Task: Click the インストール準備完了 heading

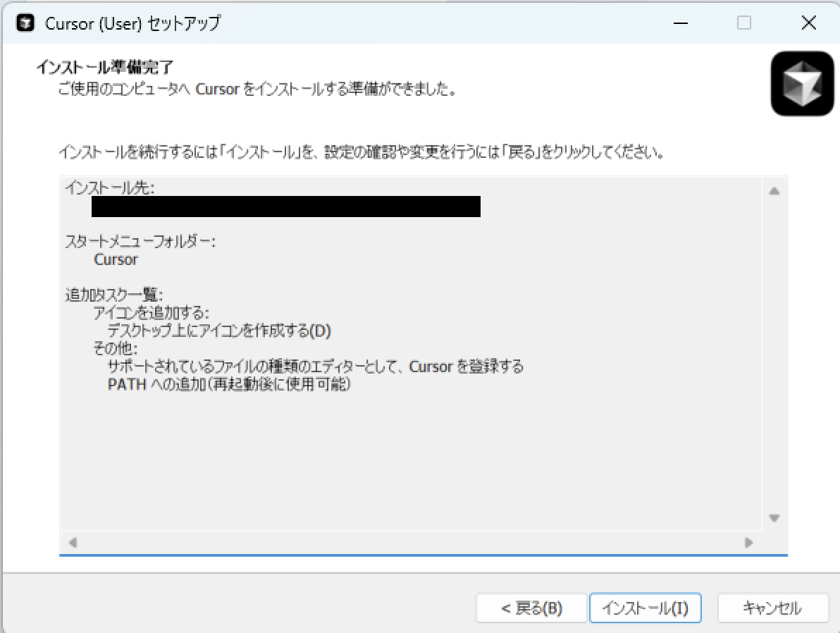Action: [105, 68]
